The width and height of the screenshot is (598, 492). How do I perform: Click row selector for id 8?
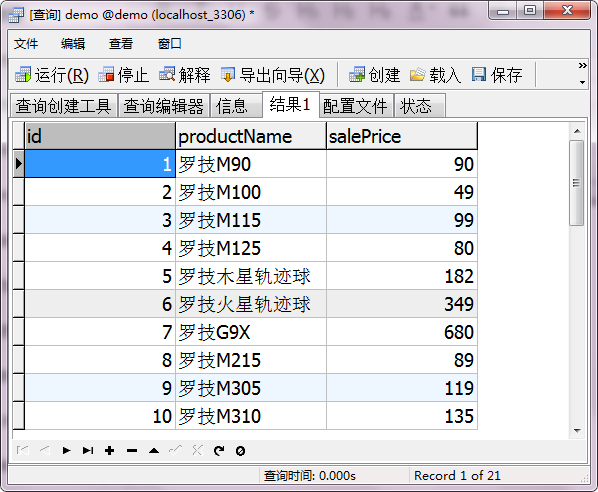(18, 360)
